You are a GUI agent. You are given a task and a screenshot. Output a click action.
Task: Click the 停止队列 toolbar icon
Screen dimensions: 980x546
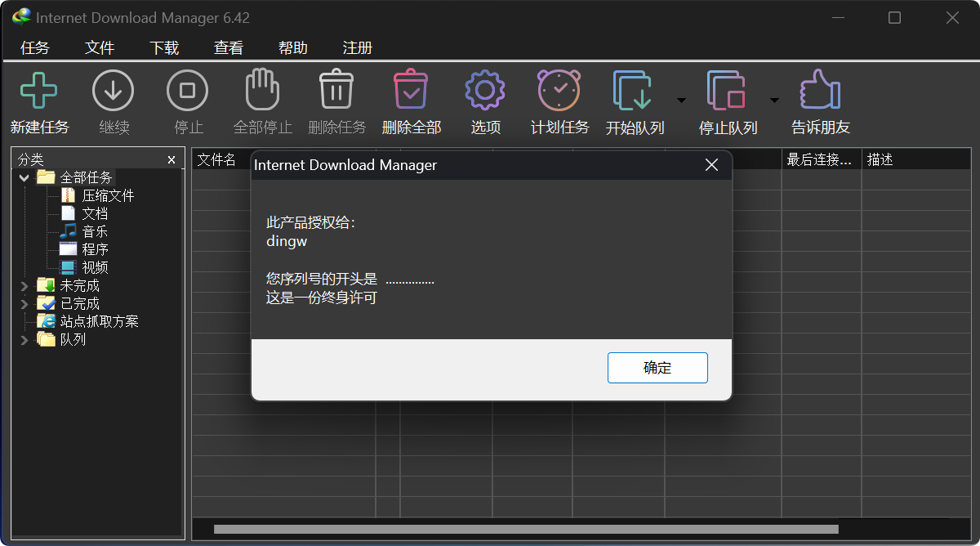point(726,90)
